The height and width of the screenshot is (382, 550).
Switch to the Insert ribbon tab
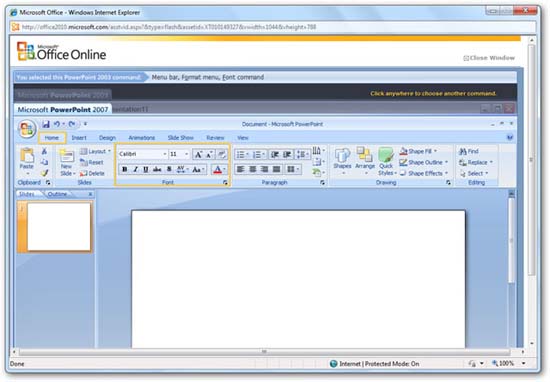(x=79, y=138)
